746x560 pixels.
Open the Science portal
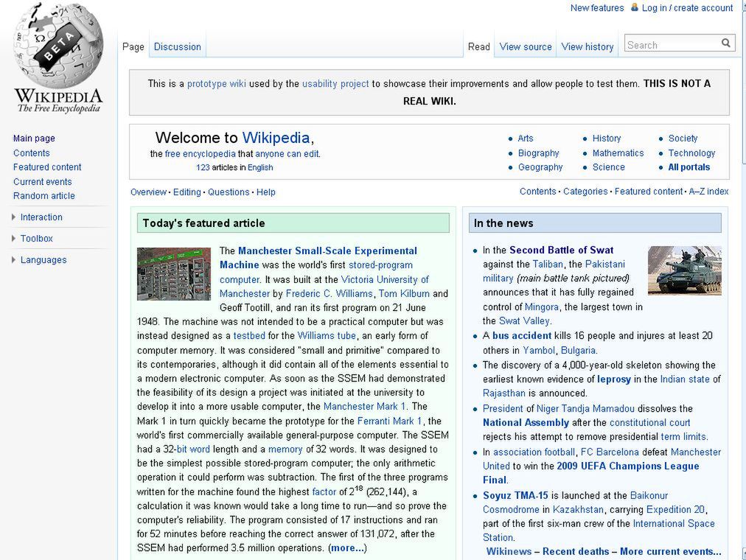608,167
